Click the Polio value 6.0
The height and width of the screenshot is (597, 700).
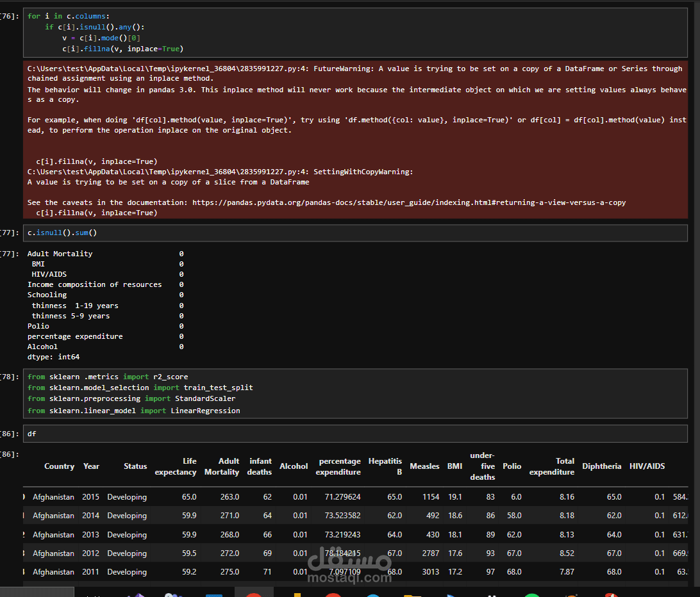click(517, 497)
